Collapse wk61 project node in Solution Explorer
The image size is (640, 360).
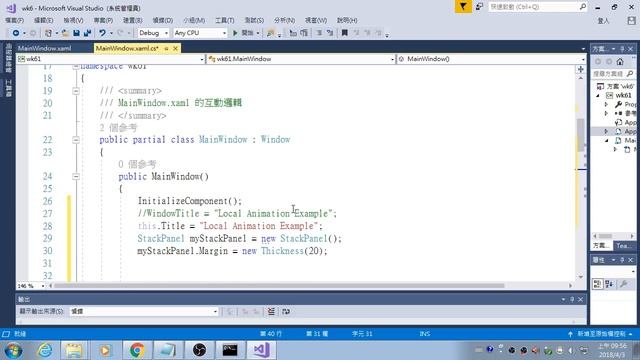598,96
